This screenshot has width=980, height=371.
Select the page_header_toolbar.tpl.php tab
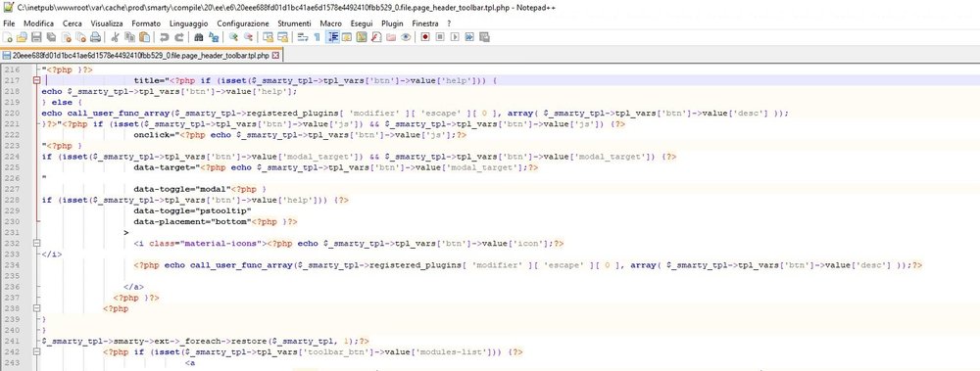coord(141,56)
